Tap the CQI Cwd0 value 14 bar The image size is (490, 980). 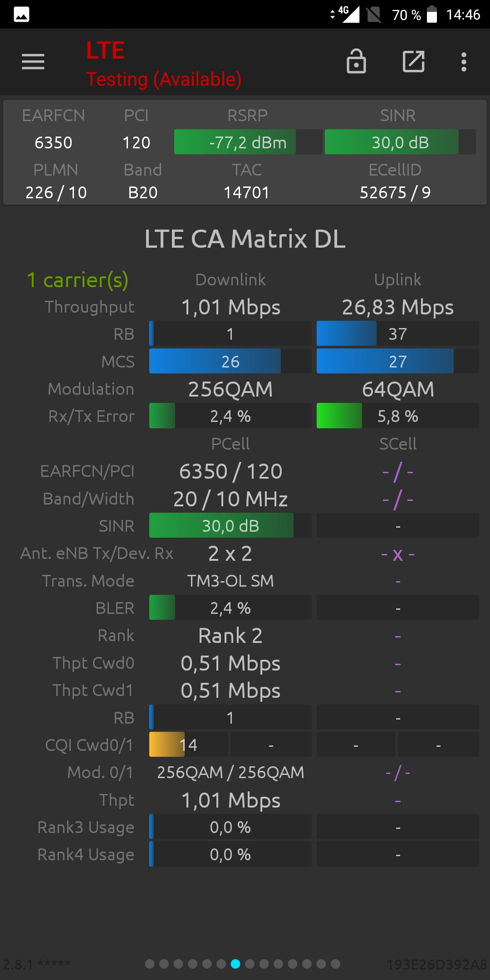tap(189, 745)
